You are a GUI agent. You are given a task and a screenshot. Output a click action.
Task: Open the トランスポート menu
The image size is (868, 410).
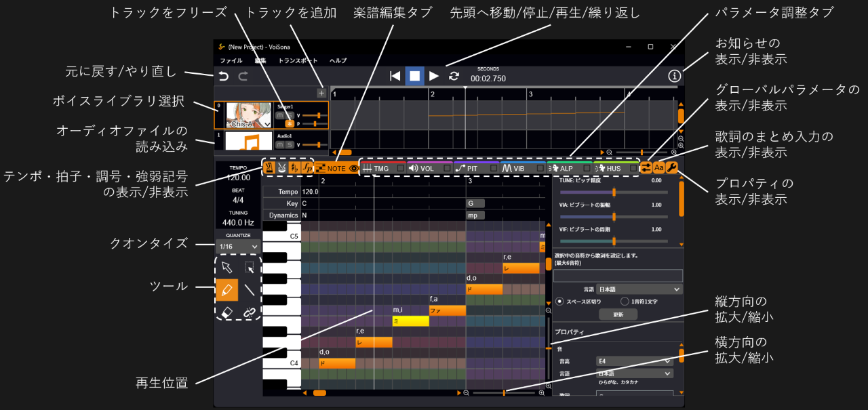point(298,61)
